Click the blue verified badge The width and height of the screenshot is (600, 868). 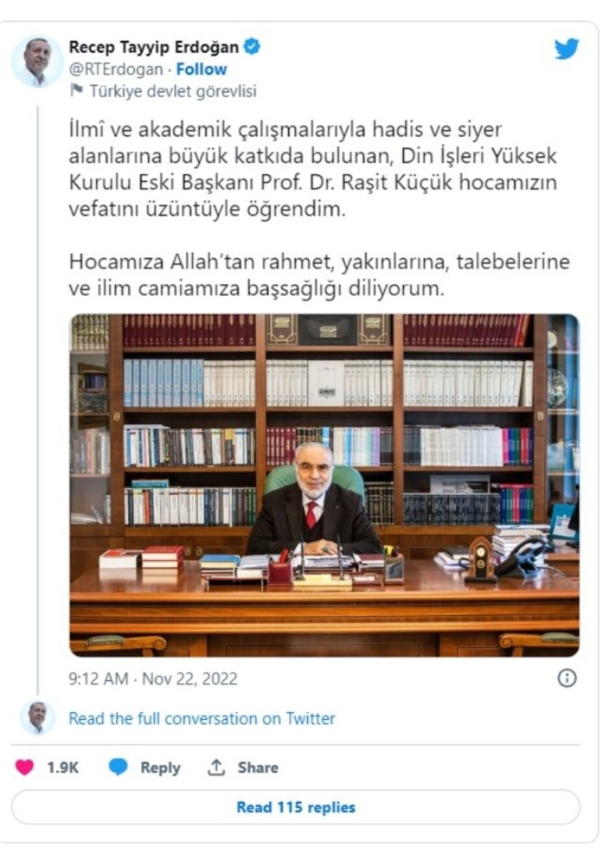252,47
